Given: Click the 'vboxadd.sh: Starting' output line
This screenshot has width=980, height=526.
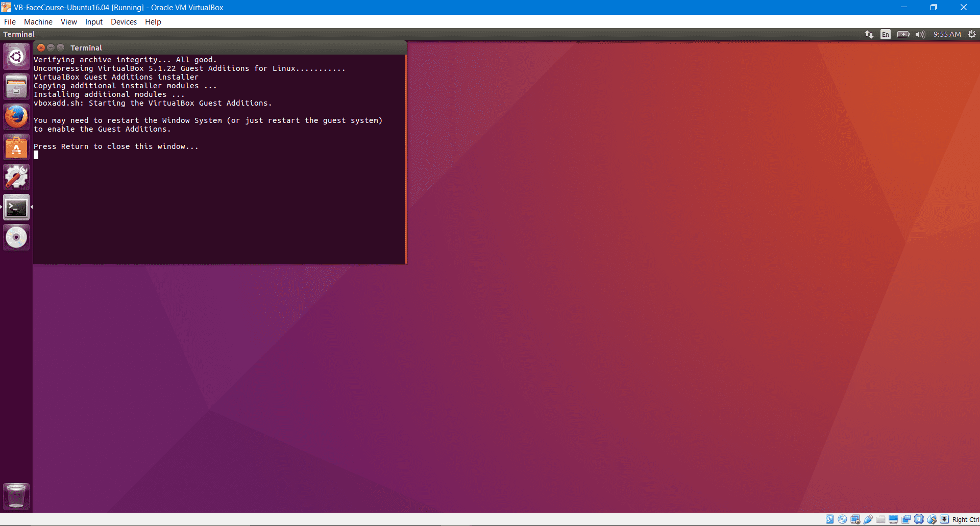Looking at the screenshot, I should pyautogui.click(x=153, y=103).
